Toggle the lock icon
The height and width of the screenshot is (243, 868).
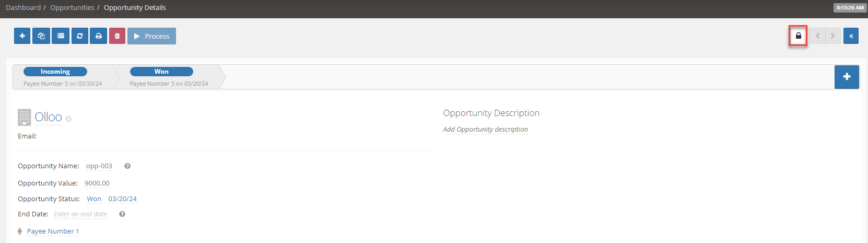(798, 36)
